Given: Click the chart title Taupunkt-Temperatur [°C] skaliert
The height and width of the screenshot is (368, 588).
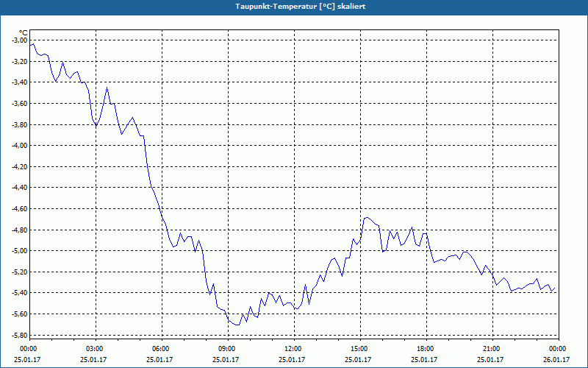Looking at the screenshot, I should [301, 7].
